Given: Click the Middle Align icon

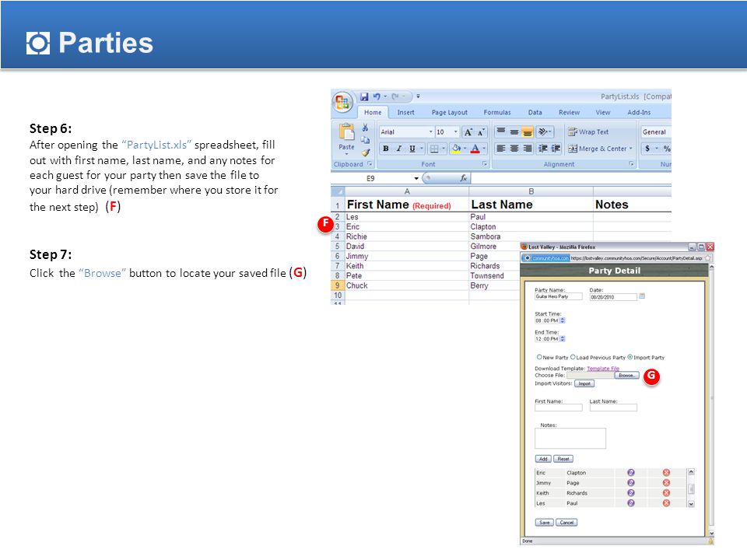Looking at the screenshot, I should [x=514, y=131].
